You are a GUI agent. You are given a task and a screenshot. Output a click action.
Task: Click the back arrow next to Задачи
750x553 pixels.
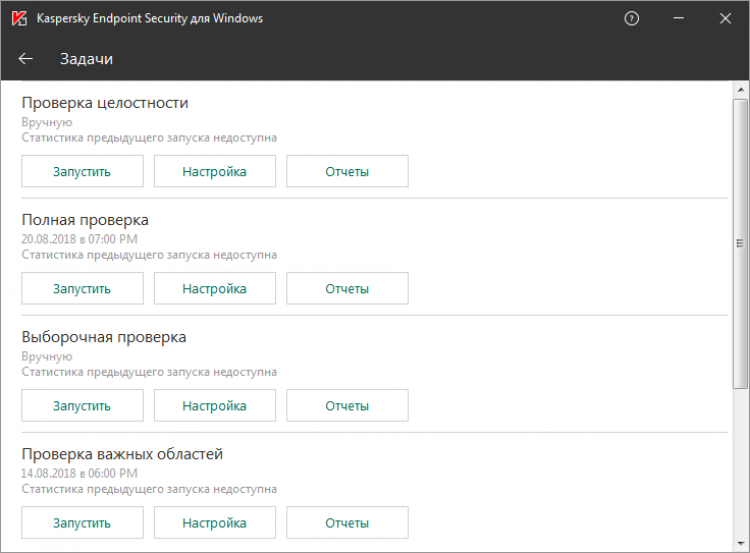(26, 59)
